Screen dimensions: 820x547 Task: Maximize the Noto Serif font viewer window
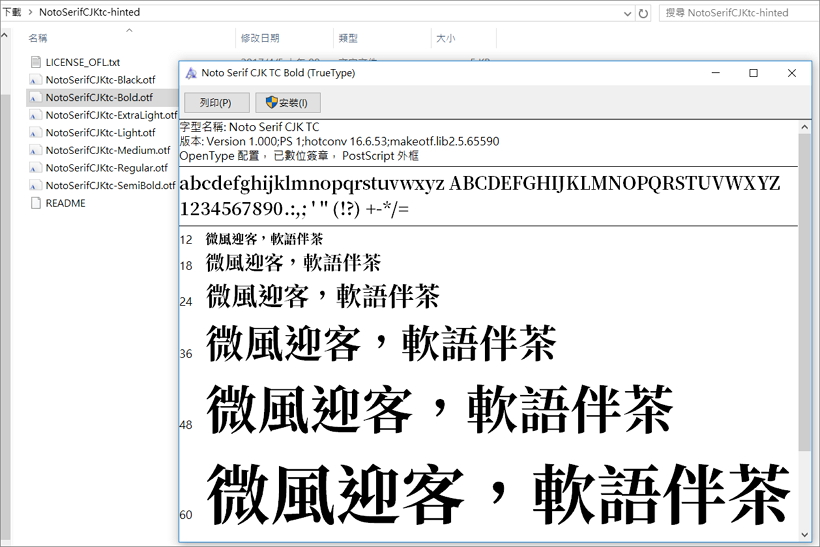tap(754, 73)
